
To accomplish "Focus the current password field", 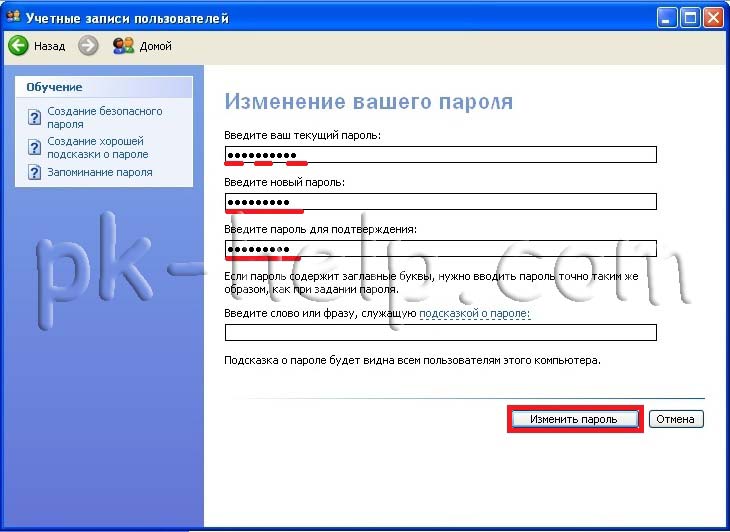I will (x=440, y=155).
